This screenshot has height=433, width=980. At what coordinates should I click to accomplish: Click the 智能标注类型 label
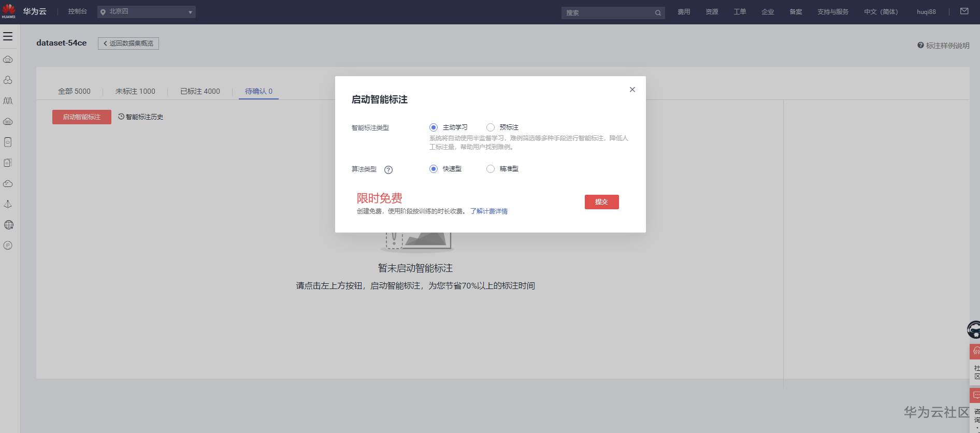pos(370,128)
